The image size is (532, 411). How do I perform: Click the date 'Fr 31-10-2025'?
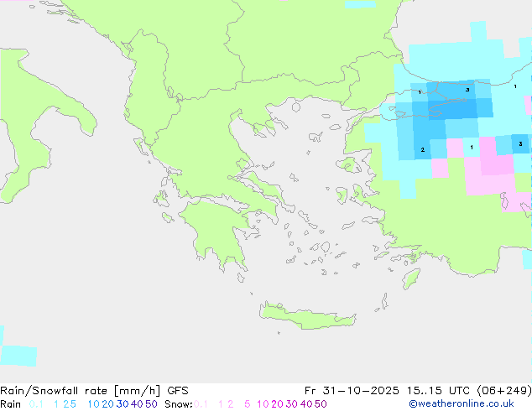pyautogui.click(x=352, y=391)
